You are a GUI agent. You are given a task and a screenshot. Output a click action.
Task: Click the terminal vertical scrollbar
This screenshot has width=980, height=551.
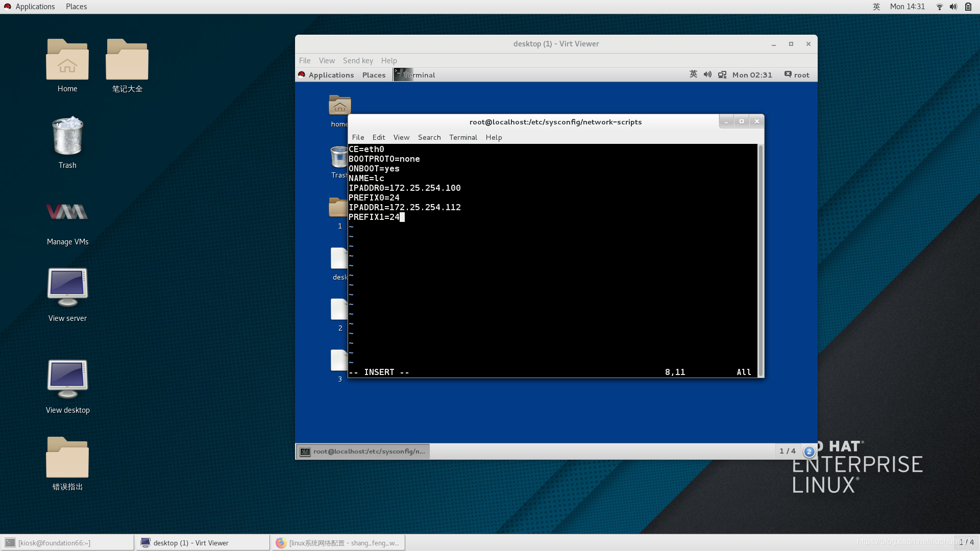[x=761, y=260]
